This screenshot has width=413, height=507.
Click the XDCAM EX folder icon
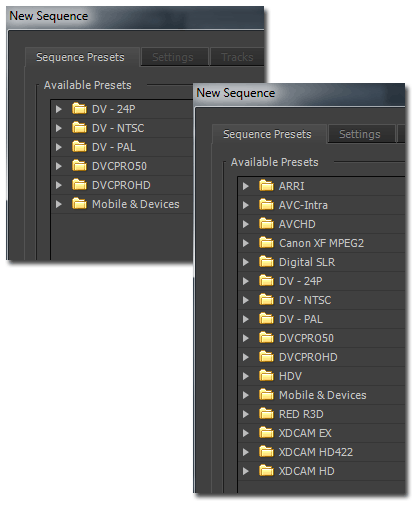coord(266,432)
